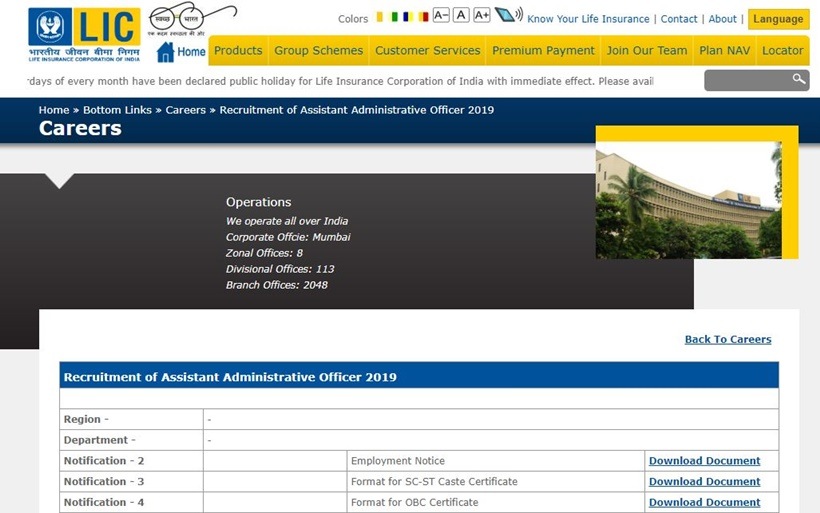Viewport: 820px width, 513px height.
Task: Click the Back To Careers link
Action: [728, 339]
